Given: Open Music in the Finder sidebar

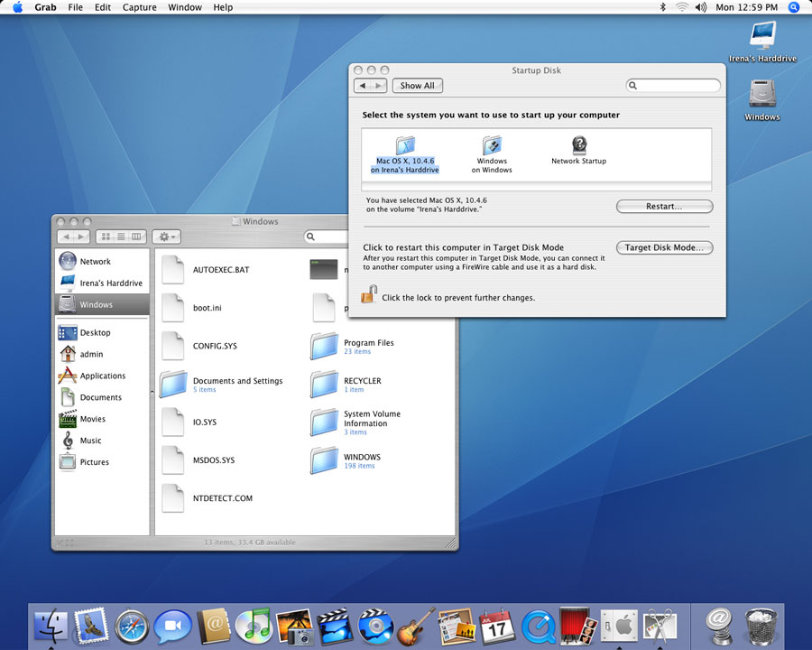Looking at the screenshot, I should click(102, 441).
